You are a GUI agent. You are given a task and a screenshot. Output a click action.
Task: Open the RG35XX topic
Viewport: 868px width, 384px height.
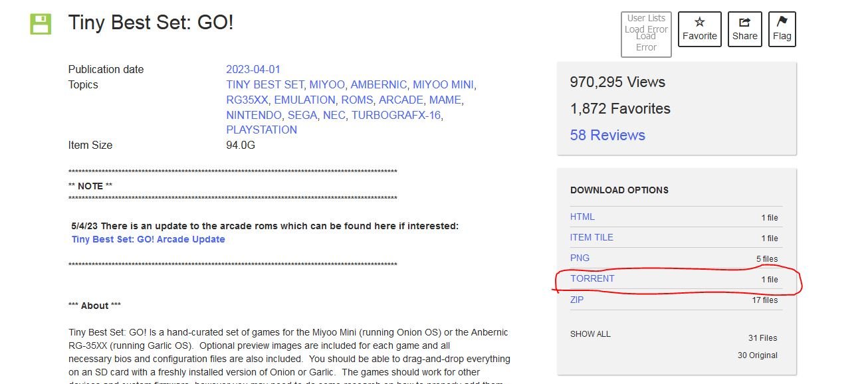pyautogui.click(x=247, y=100)
